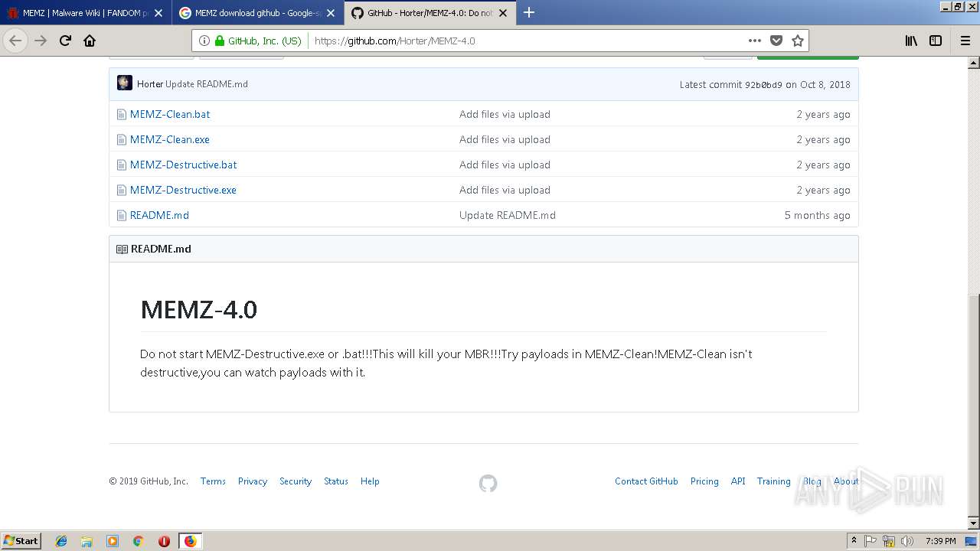Click file icon beside README.md row
The width and height of the screenshot is (980, 551).
(x=121, y=215)
